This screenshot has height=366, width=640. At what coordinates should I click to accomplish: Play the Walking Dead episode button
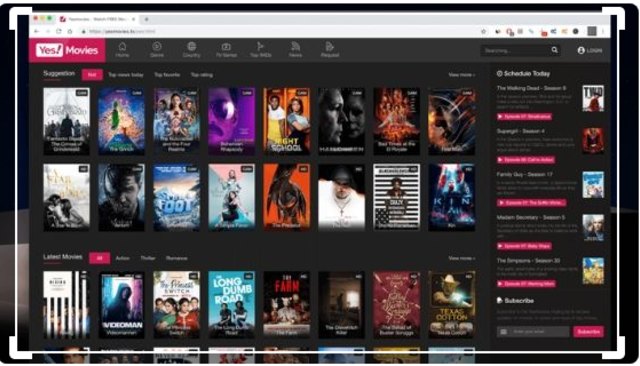click(524, 116)
